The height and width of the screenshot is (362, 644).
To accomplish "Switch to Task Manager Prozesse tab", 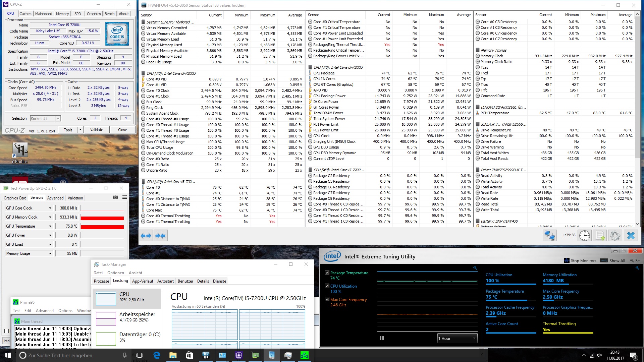I will [x=101, y=281].
